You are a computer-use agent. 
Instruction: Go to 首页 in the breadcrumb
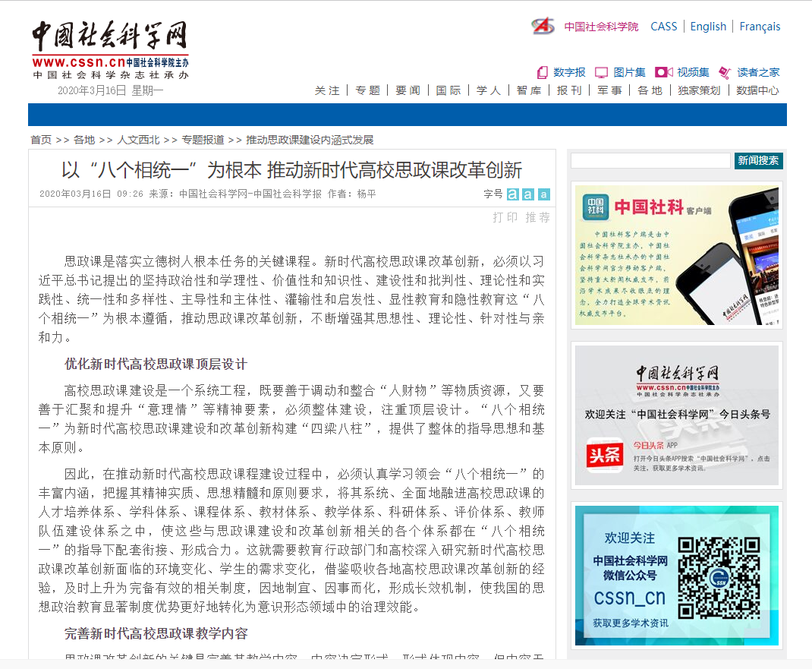pos(41,140)
